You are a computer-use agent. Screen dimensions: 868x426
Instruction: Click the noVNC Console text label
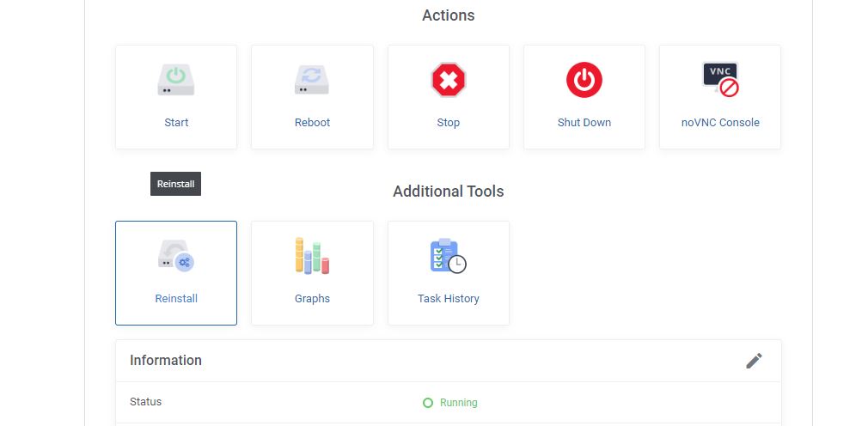720,123
